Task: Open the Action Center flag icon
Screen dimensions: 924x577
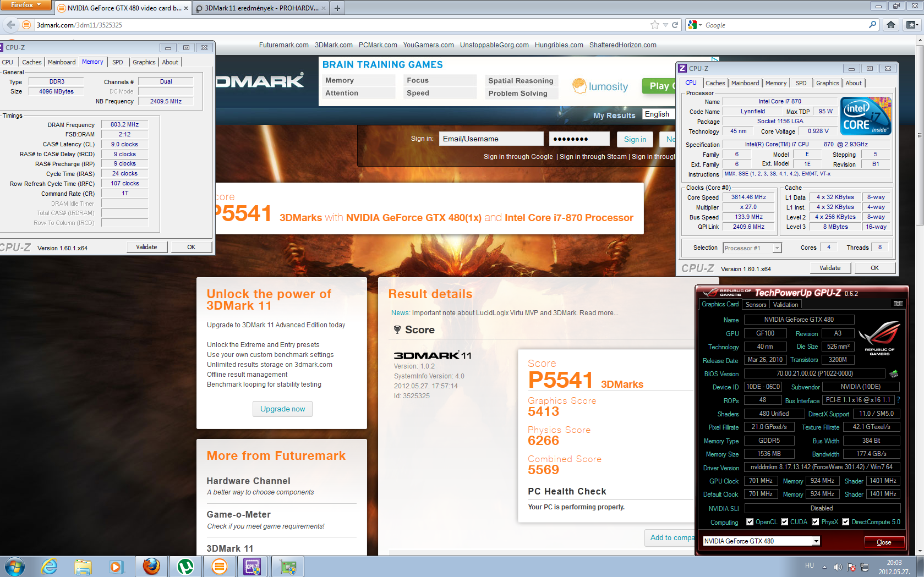Action: (x=851, y=567)
